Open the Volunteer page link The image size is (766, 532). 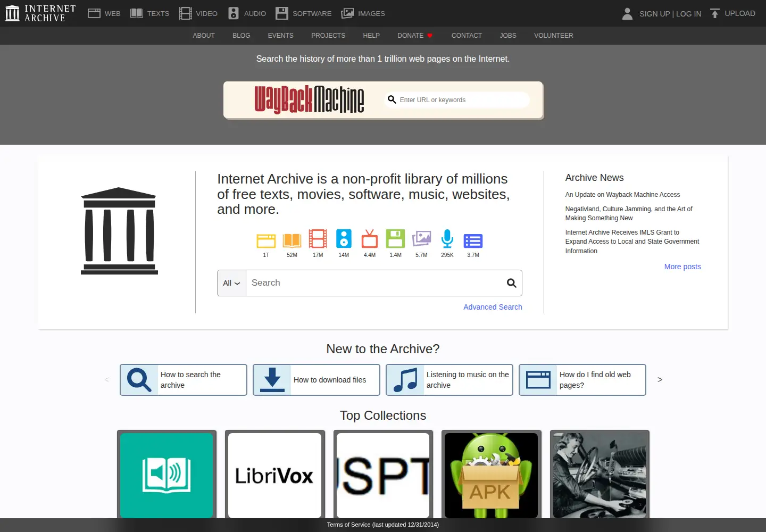(x=553, y=36)
